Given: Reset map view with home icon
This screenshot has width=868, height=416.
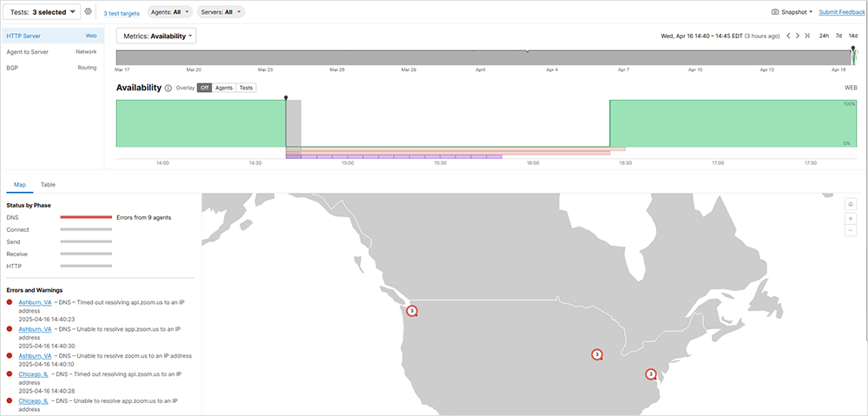Looking at the screenshot, I should point(851,204).
